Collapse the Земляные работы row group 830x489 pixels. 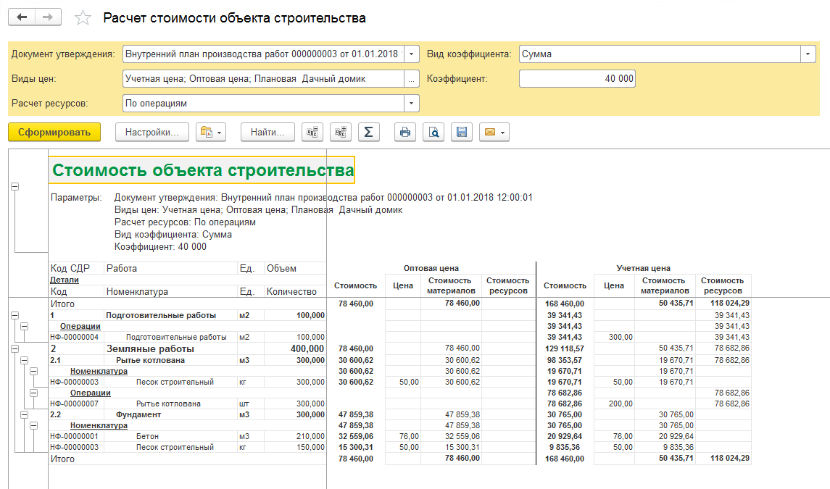(x=15, y=349)
